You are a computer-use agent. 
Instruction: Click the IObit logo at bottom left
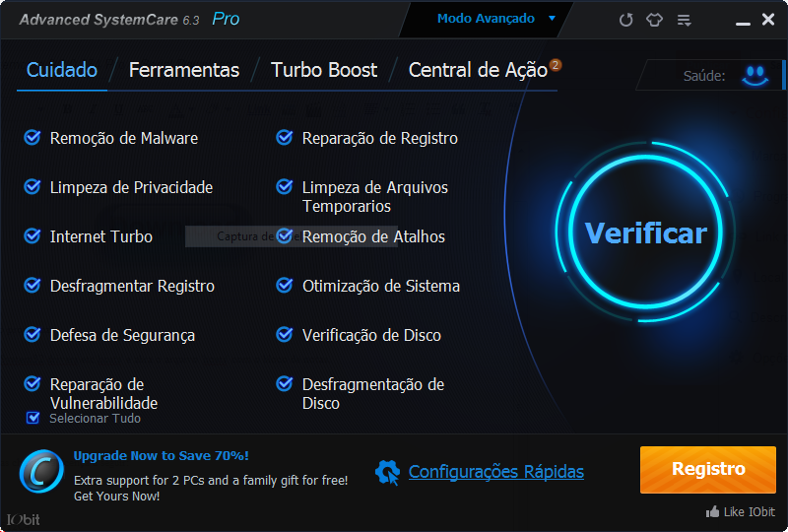pyautogui.click(x=23, y=519)
